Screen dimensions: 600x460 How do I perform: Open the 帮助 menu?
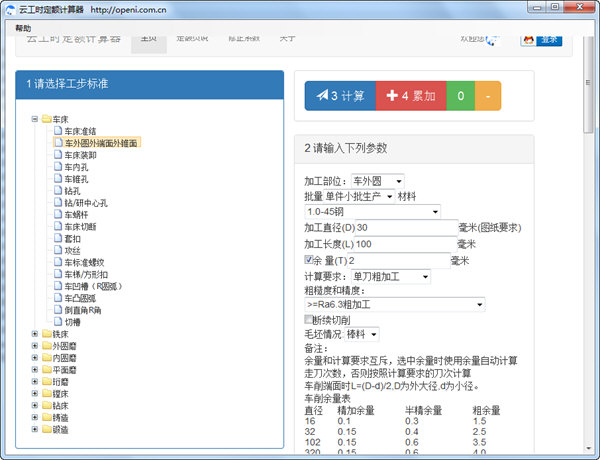tap(23, 28)
